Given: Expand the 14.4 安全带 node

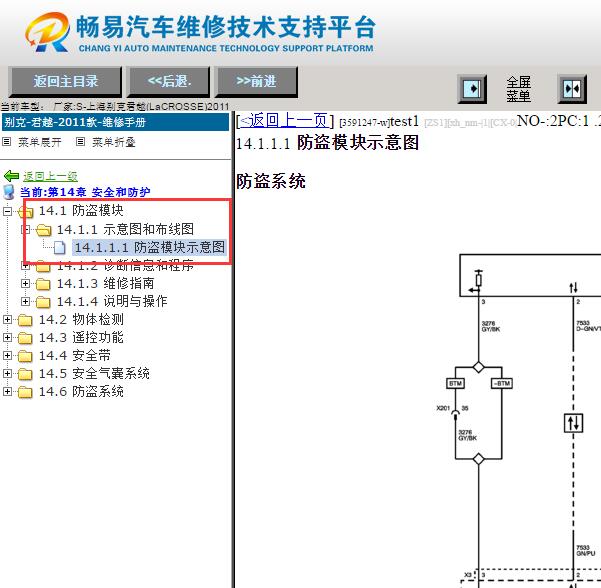Looking at the screenshot, I should [7, 355].
